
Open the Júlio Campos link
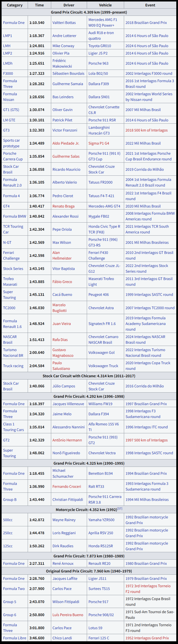(64, 386)
